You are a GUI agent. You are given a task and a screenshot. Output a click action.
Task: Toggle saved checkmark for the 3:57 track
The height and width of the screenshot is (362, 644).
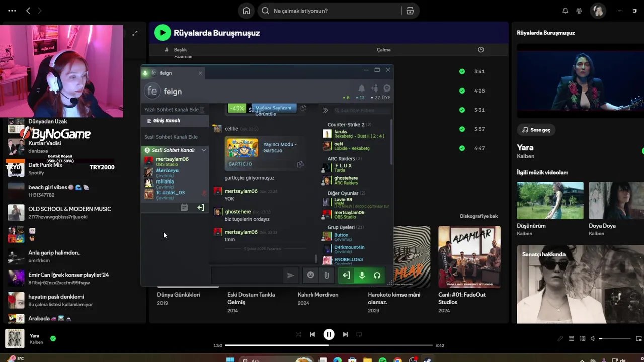click(462, 129)
